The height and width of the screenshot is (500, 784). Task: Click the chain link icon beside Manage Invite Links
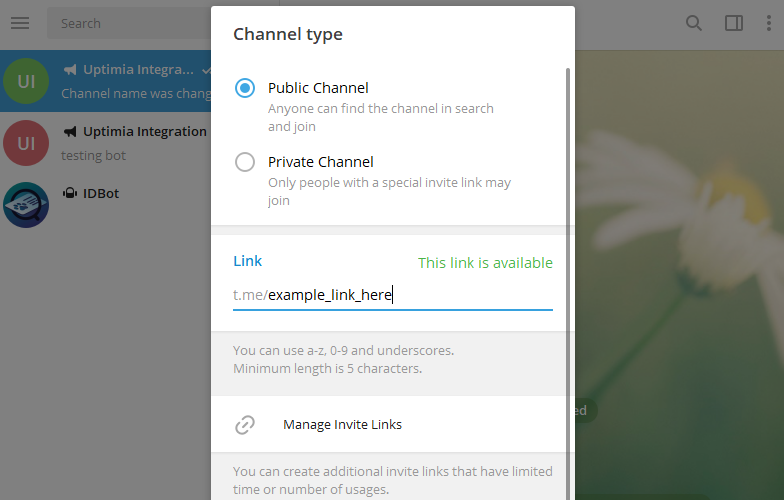[x=245, y=425]
